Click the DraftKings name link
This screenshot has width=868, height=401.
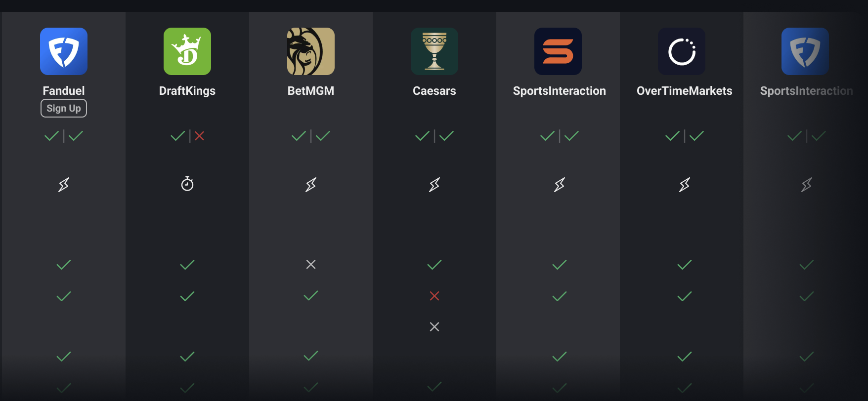pyautogui.click(x=187, y=90)
